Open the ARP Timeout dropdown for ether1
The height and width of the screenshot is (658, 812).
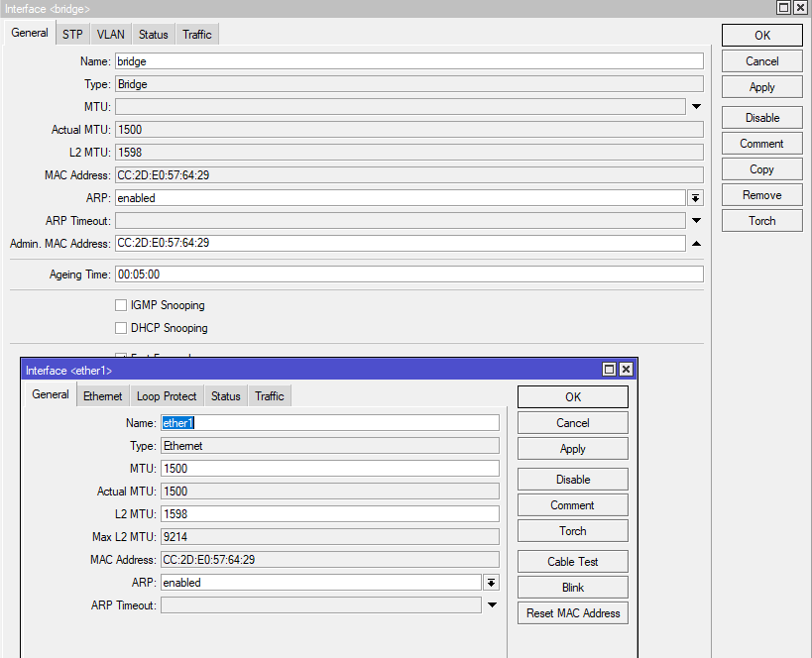point(491,604)
